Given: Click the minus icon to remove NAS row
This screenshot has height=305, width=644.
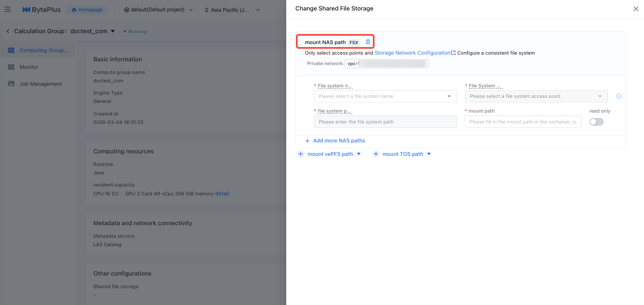Looking at the screenshot, I should [x=619, y=96].
